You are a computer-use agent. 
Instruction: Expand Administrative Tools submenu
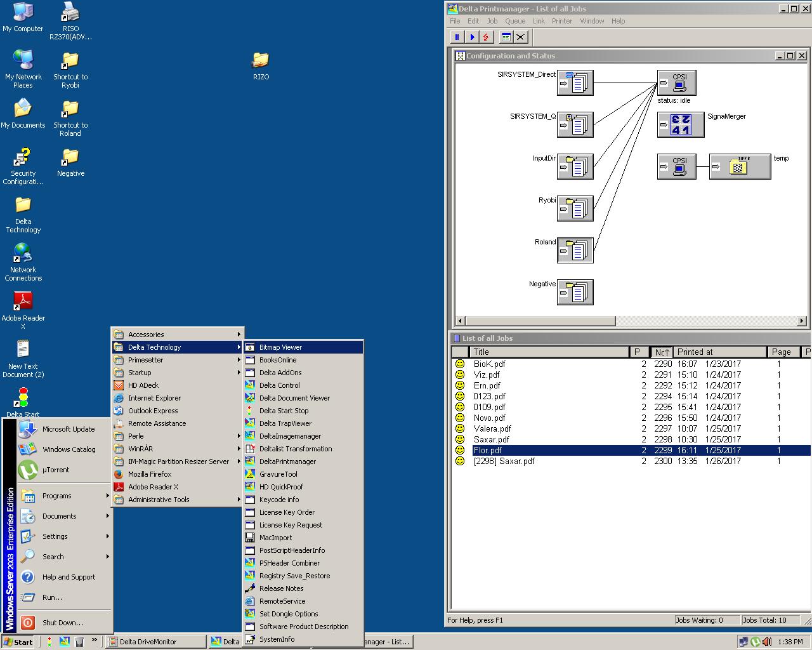pyautogui.click(x=178, y=500)
